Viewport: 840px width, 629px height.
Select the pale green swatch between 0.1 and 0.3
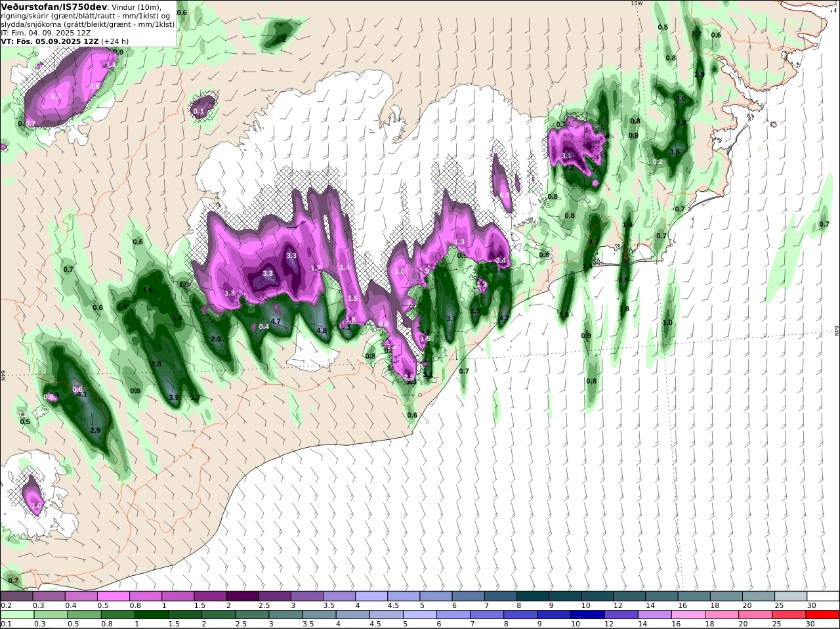(17, 615)
